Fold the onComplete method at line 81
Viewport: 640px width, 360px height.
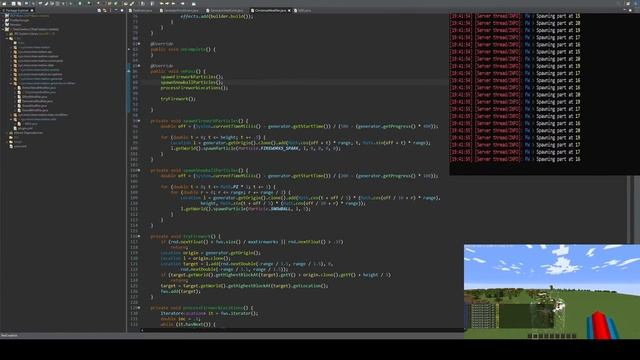pos(139,44)
